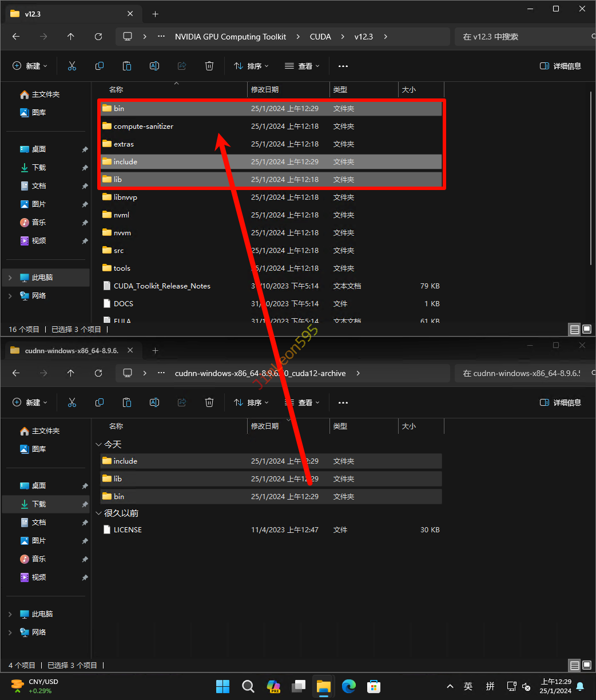Click the vertical scrollbar in the v12.3 file list
Image resolution: width=596 pixels, height=700 pixels.
tap(591, 172)
